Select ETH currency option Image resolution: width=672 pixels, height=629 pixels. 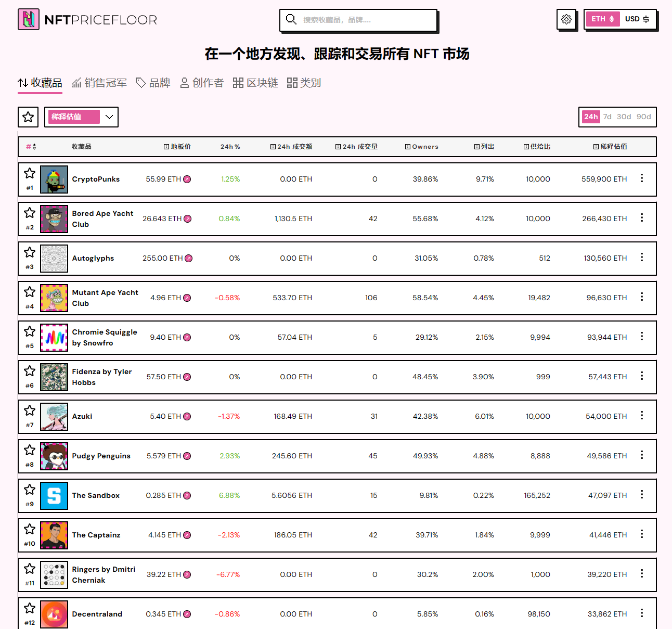603,19
